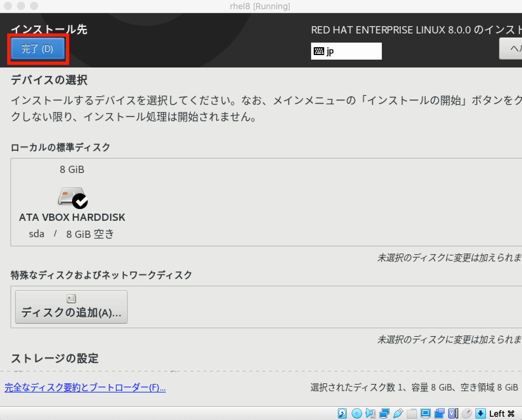Open 完全なディスク要約とブートローダー link
This screenshot has height=420, width=522.
(x=85, y=388)
